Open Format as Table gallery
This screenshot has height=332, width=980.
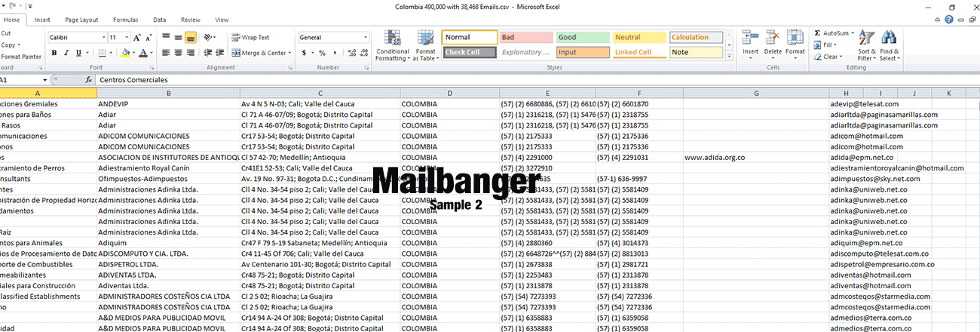425,45
